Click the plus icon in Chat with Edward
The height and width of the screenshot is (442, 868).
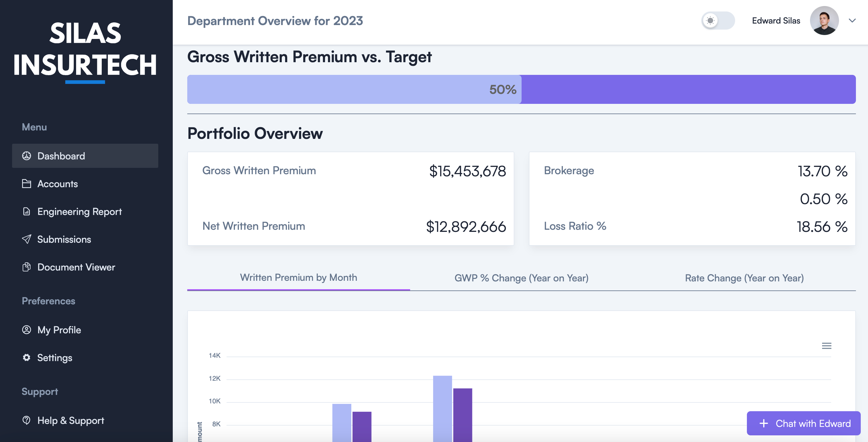764,423
